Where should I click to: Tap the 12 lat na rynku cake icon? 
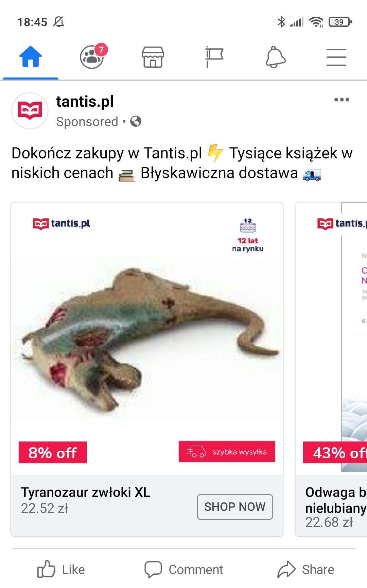[x=248, y=225]
